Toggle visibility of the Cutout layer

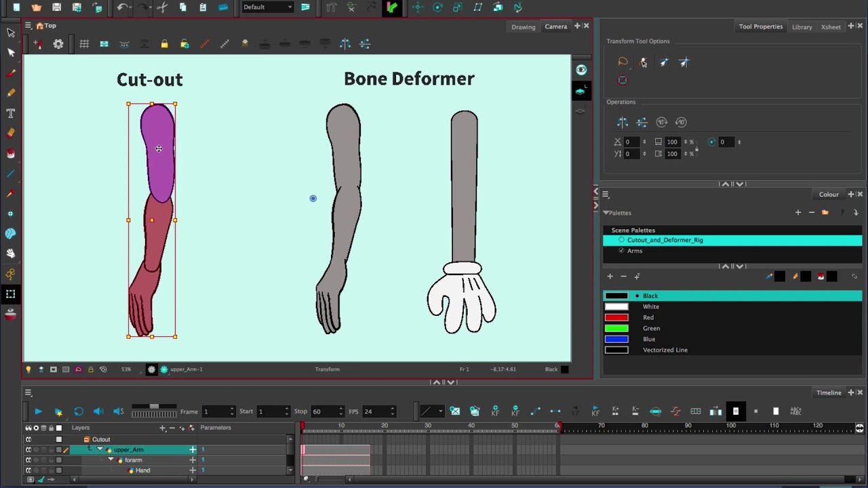tap(28, 439)
